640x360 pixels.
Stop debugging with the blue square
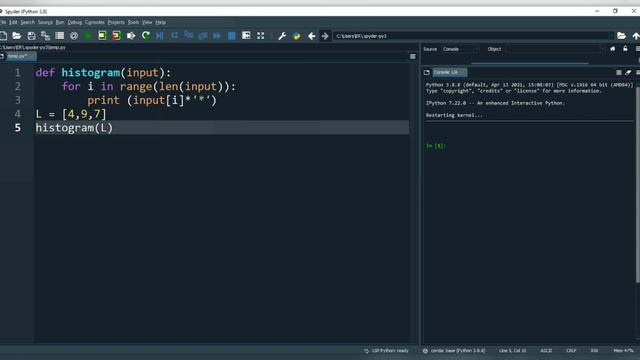231,36
